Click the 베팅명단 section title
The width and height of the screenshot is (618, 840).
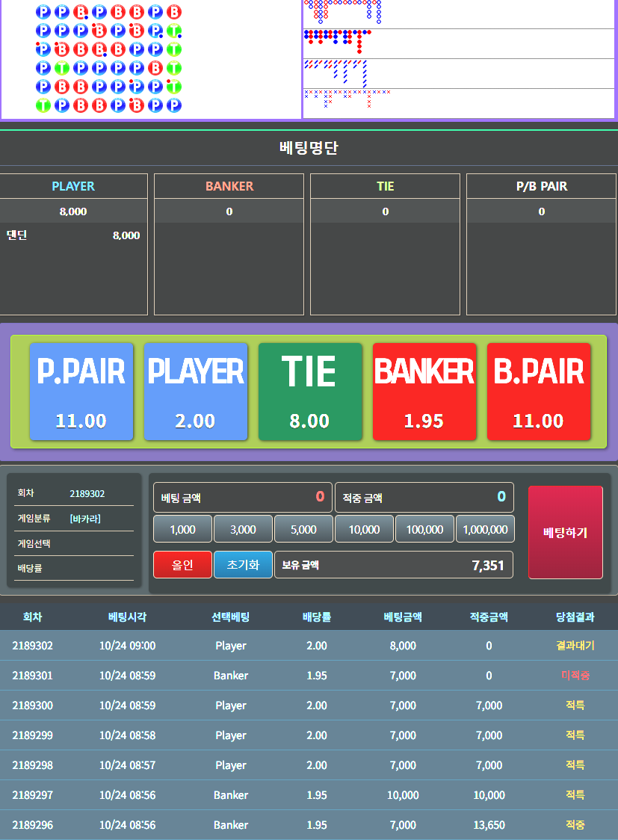click(x=309, y=148)
